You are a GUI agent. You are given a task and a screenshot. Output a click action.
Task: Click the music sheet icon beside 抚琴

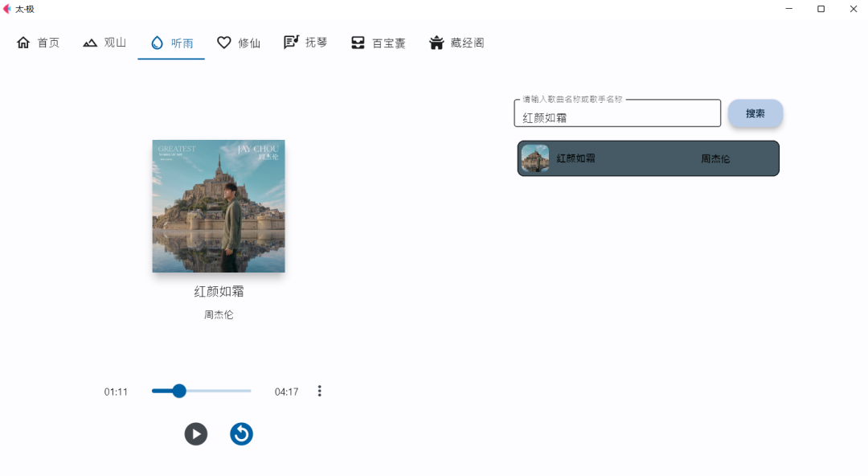(291, 42)
